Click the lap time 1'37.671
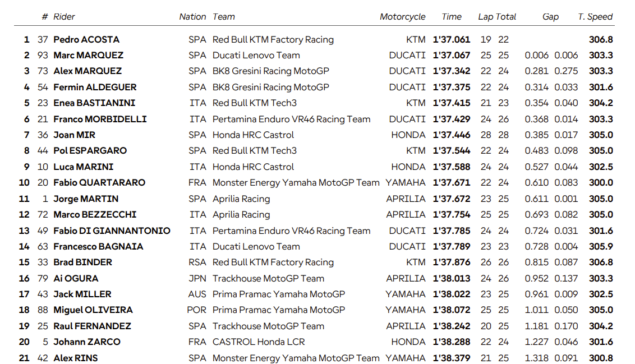 (452, 183)
